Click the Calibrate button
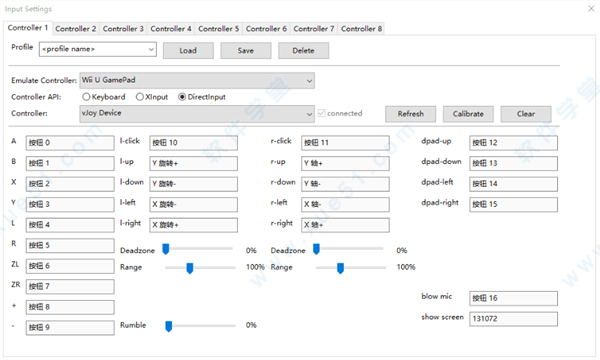Image resolution: width=600 pixels, height=360 pixels. tap(468, 114)
